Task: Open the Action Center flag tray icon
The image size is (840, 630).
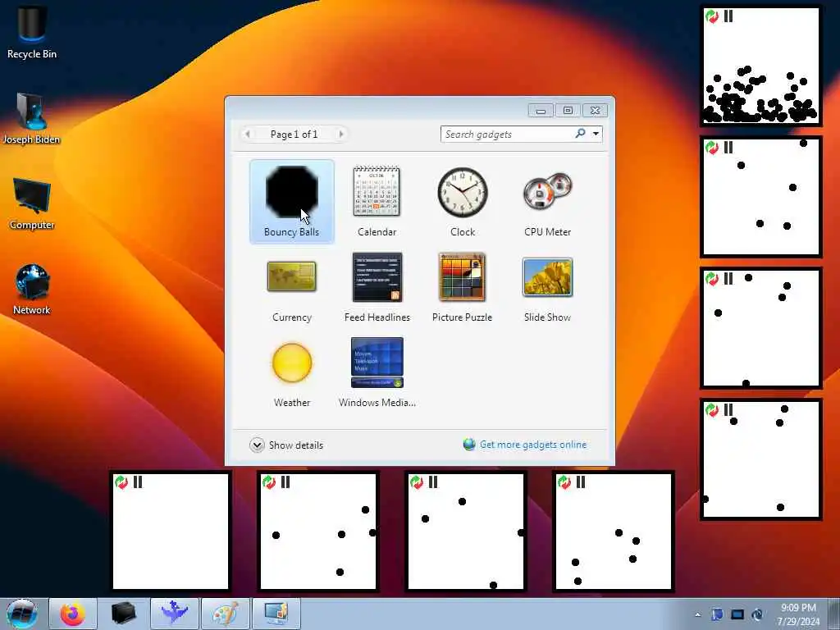Action: coord(717,614)
